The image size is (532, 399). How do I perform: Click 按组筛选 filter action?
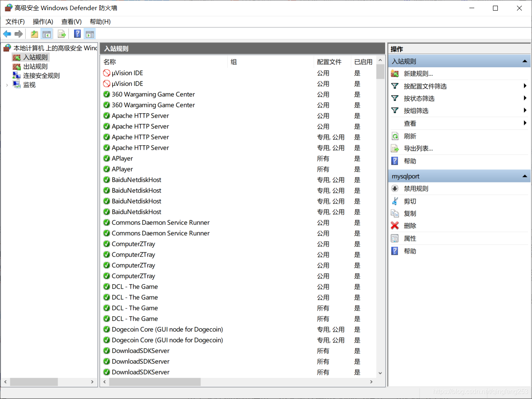tap(416, 111)
